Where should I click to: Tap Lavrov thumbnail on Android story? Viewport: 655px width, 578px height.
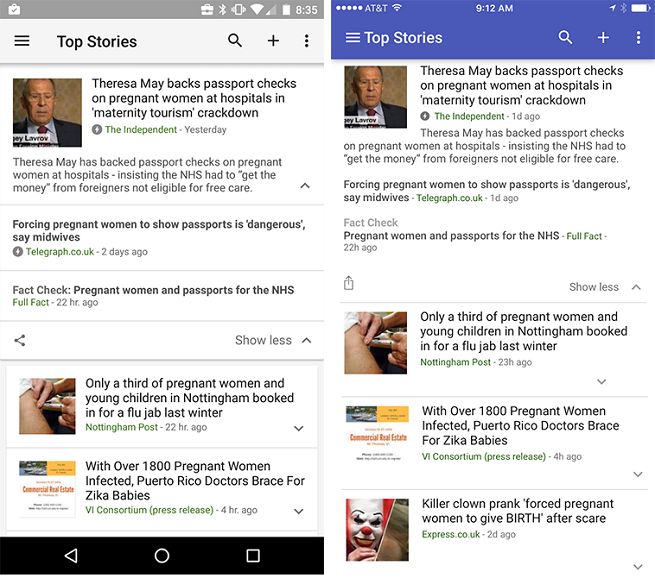pos(47,113)
